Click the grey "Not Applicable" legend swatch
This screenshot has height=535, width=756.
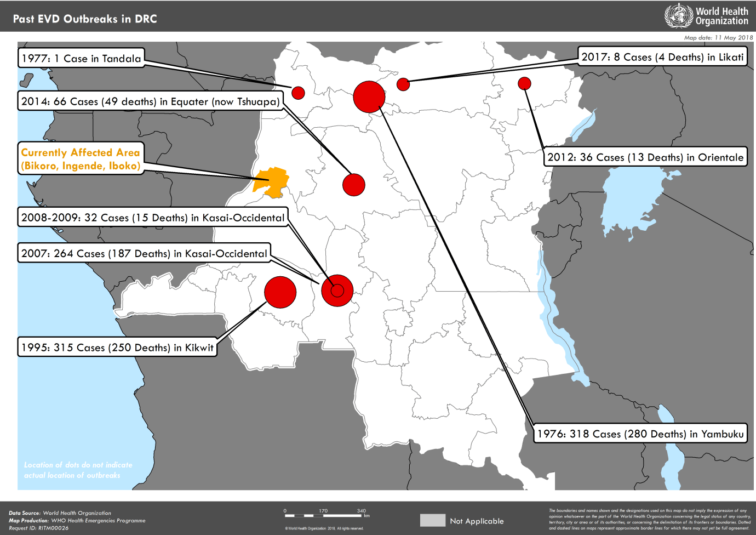pos(433,520)
